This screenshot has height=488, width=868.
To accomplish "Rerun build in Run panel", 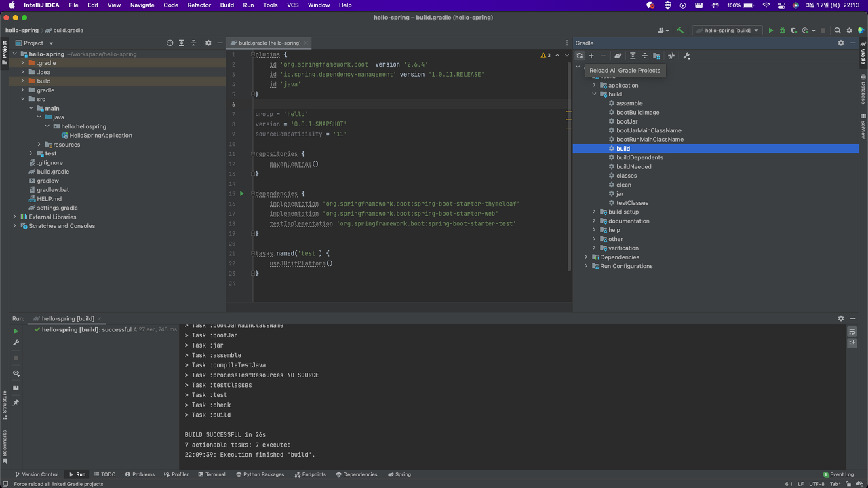I will tap(16, 331).
